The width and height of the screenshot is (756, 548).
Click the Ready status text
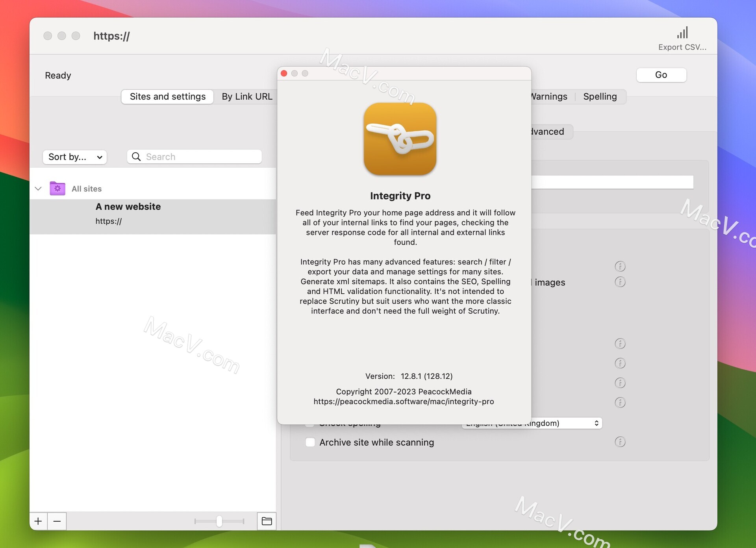[58, 75]
